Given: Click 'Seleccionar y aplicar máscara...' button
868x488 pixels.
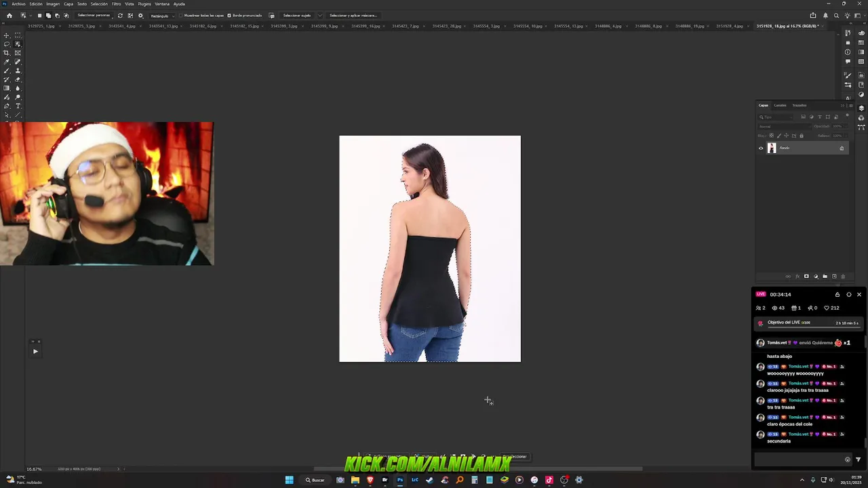Looking at the screenshot, I should tap(353, 16).
